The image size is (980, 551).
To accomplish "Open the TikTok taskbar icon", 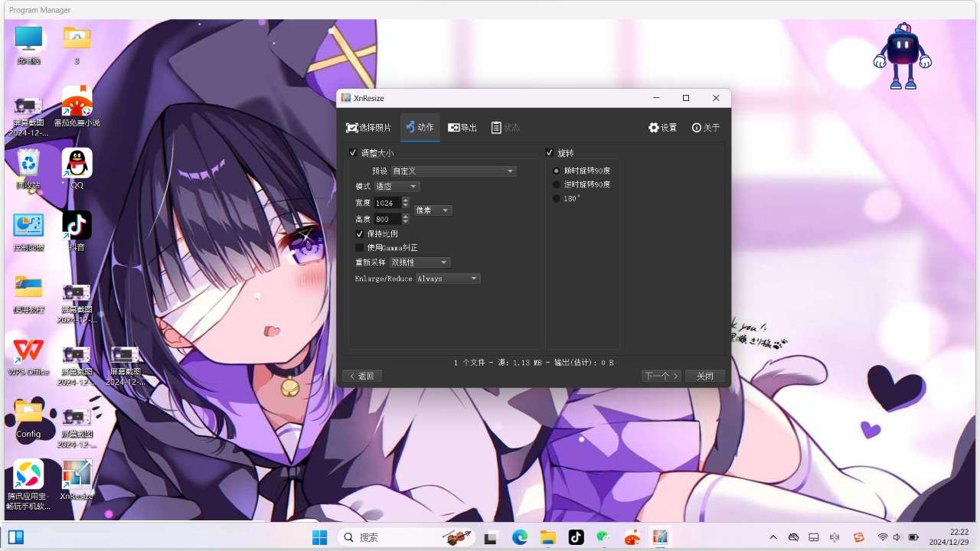I will (x=576, y=537).
